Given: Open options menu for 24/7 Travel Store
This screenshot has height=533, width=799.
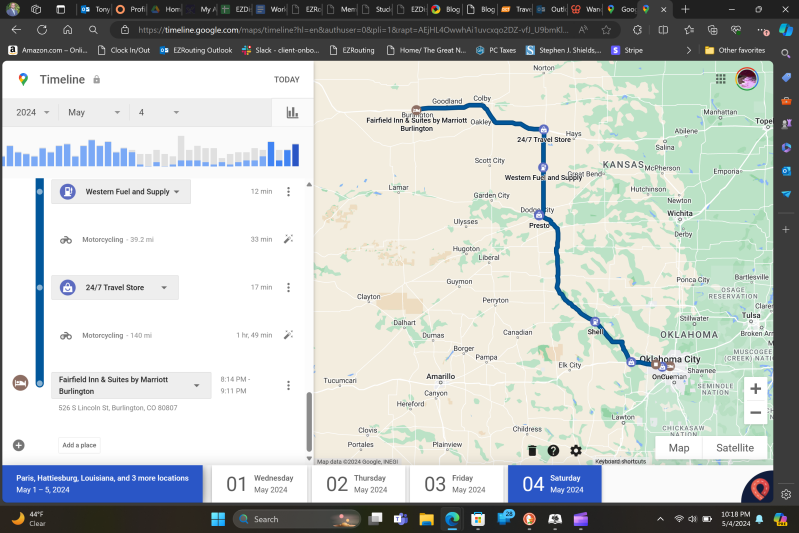Looking at the screenshot, I should coord(288,287).
